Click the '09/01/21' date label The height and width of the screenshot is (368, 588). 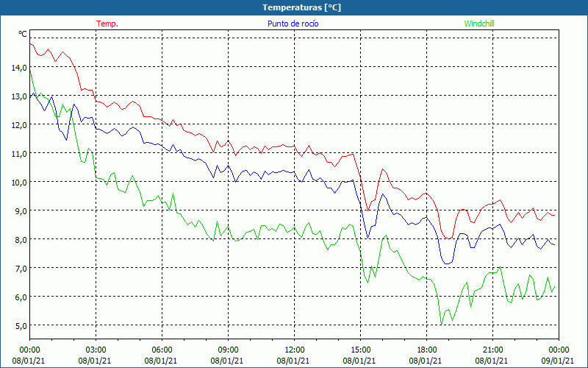[558, 361]
